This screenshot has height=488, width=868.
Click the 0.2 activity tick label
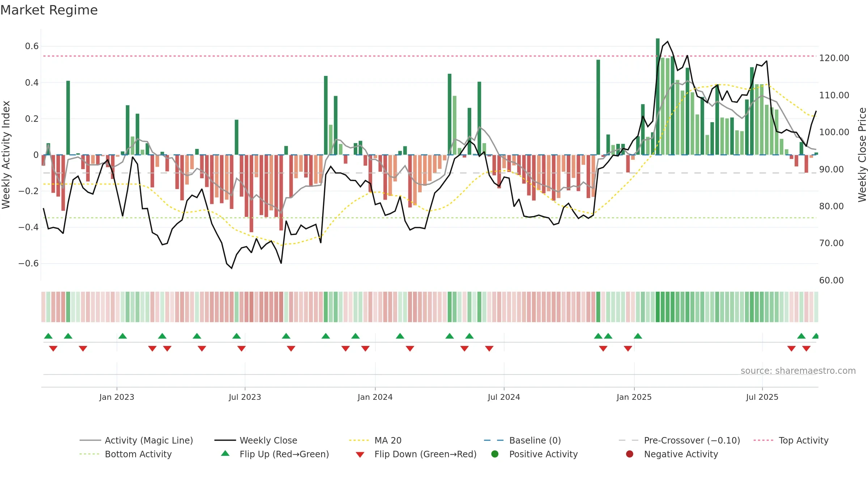pyautogui.click(x=32, y=119)
